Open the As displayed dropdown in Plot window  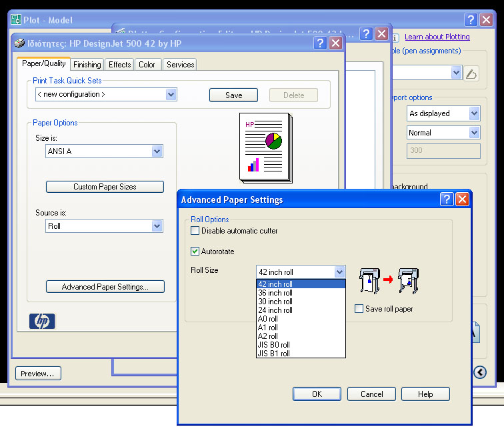pos(475,113)
